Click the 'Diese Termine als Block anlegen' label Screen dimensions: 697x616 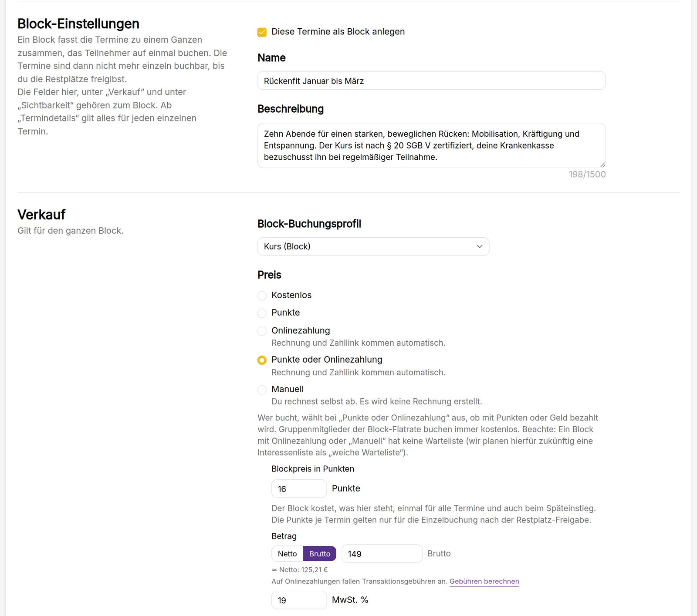tap(338, 32)
